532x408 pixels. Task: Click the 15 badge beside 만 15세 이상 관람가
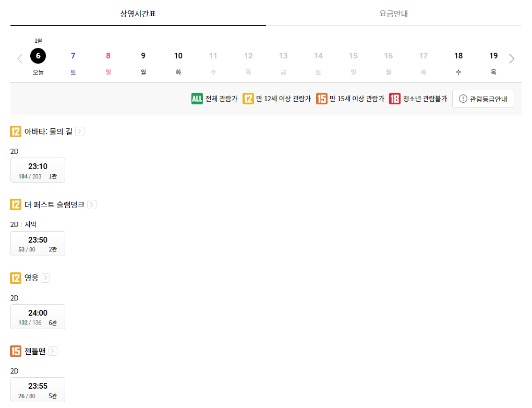(322, 99)
